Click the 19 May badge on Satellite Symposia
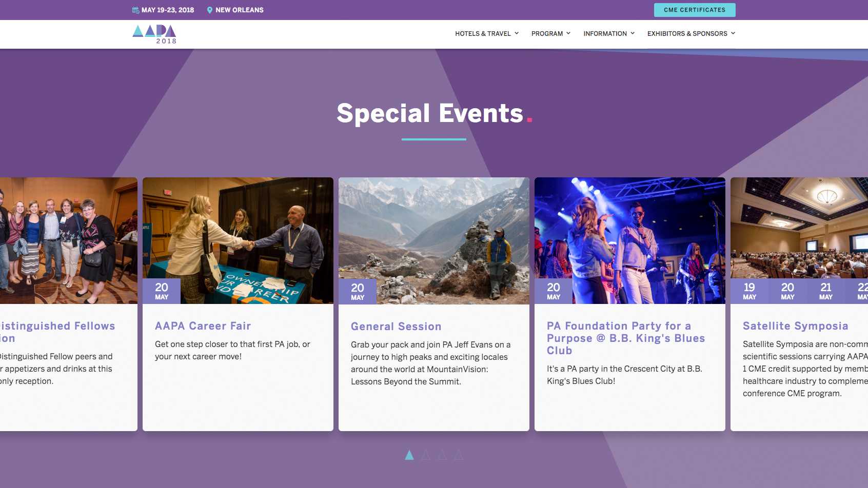868x488 pixels. click(749, 291)
